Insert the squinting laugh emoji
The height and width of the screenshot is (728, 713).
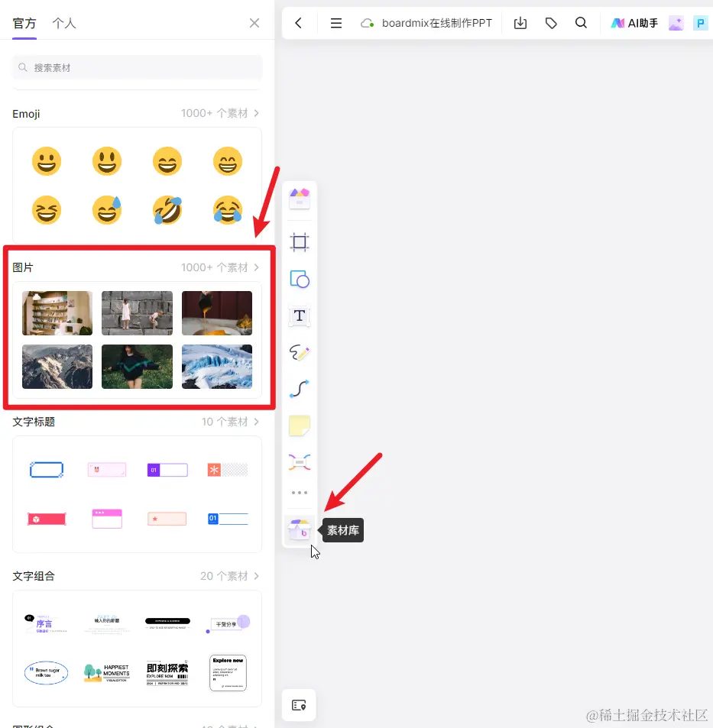47,210
